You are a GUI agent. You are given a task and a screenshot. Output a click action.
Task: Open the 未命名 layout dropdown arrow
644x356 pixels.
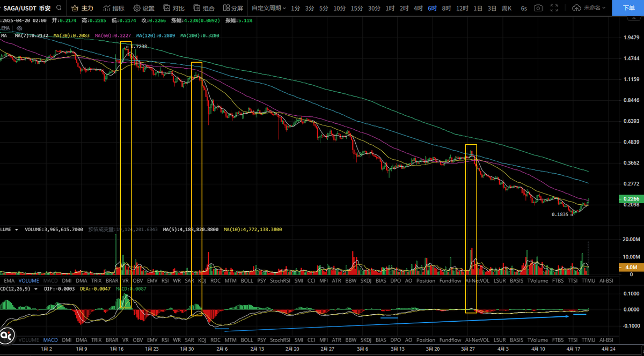604,8
